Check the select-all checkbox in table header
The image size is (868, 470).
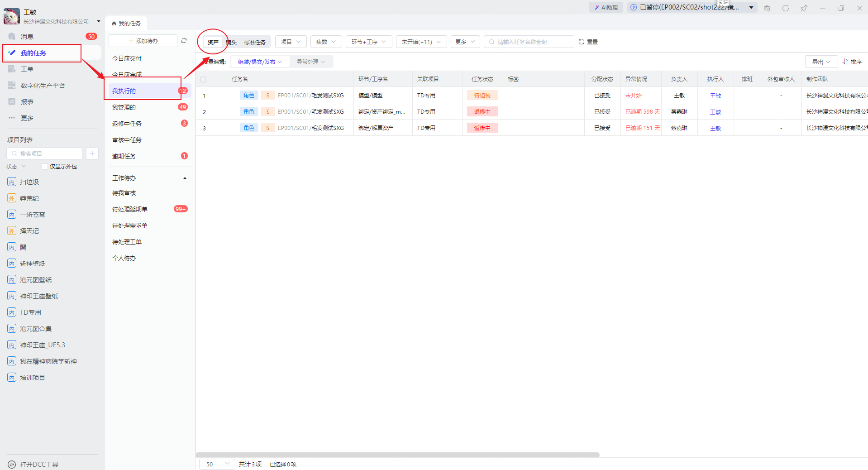(x=203, y=79)
